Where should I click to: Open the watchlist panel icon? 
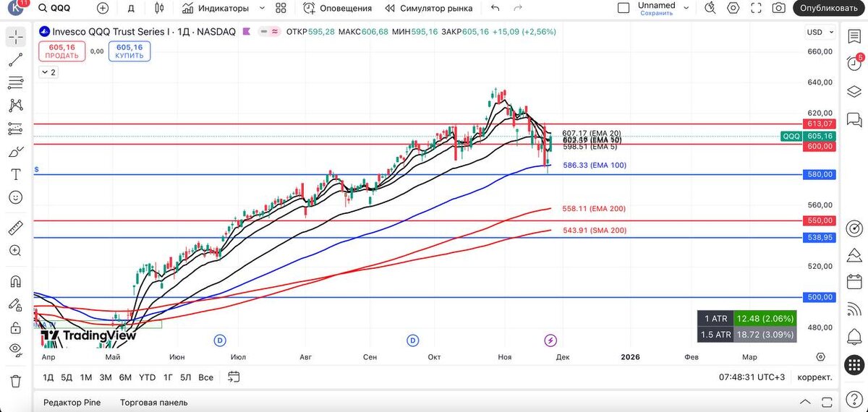point(854,38)
